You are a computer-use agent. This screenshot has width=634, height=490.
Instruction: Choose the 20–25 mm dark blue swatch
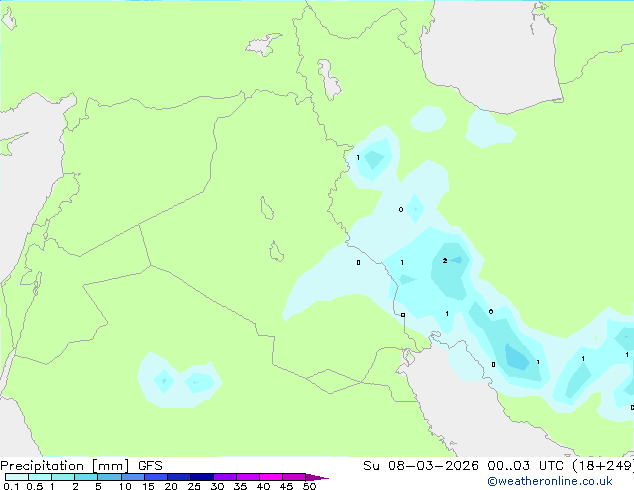tap(179, 477)
